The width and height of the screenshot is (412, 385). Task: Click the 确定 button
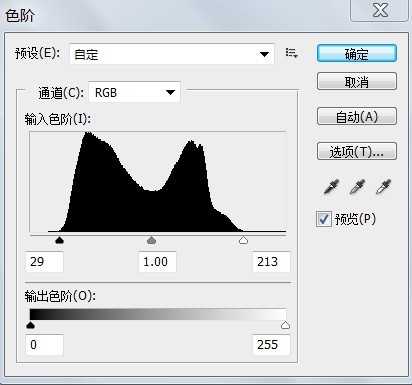coord(357,54)
